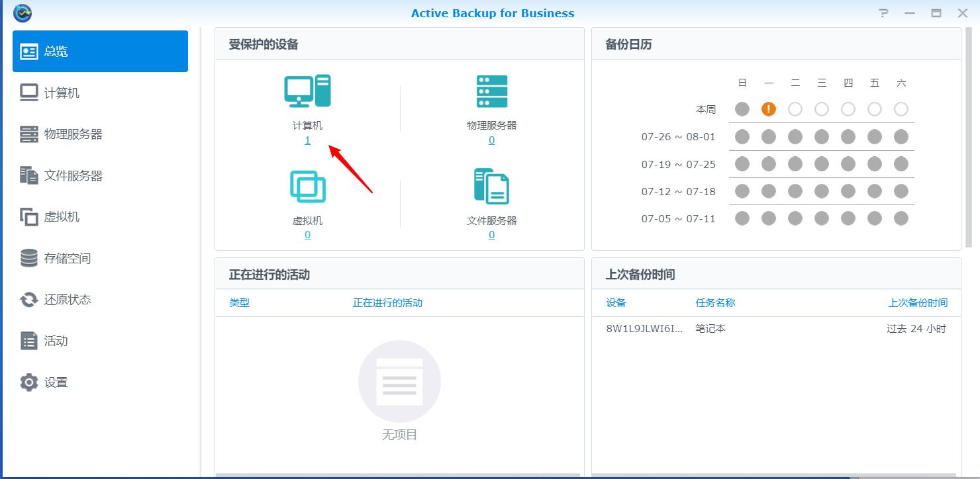Viewport: 980px width, 479px height.
Task: Sort by 正在进行的活动 column header
Action: (x=387, y=303)
